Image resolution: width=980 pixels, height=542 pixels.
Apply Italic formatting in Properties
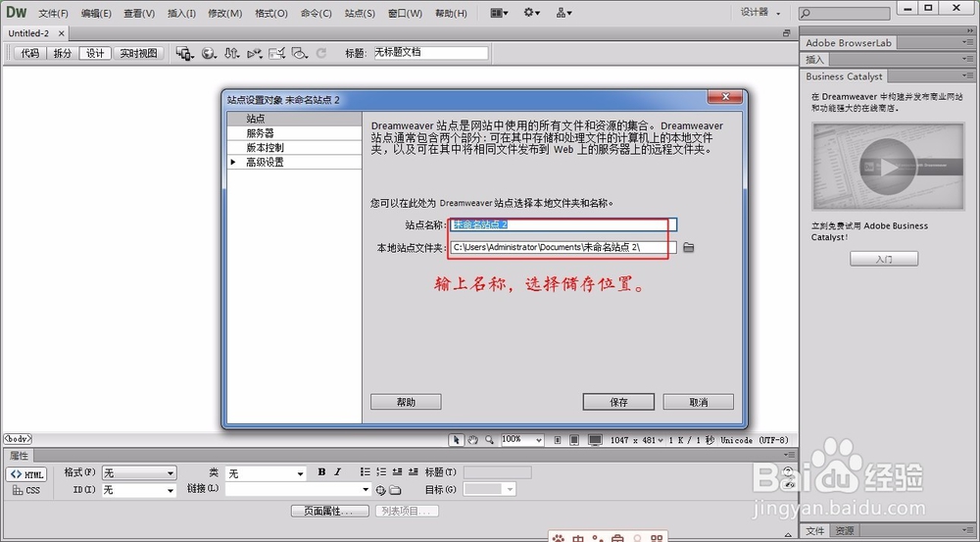coord(337,472)
